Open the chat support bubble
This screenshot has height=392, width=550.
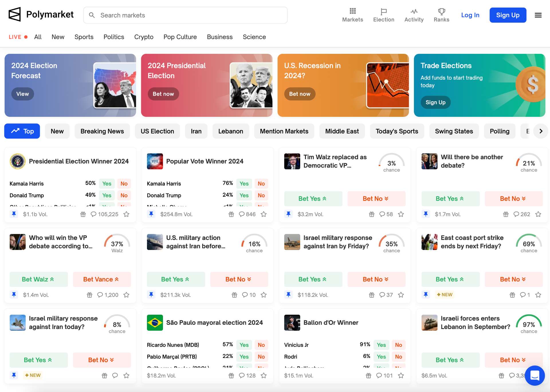tap(535, 375)
